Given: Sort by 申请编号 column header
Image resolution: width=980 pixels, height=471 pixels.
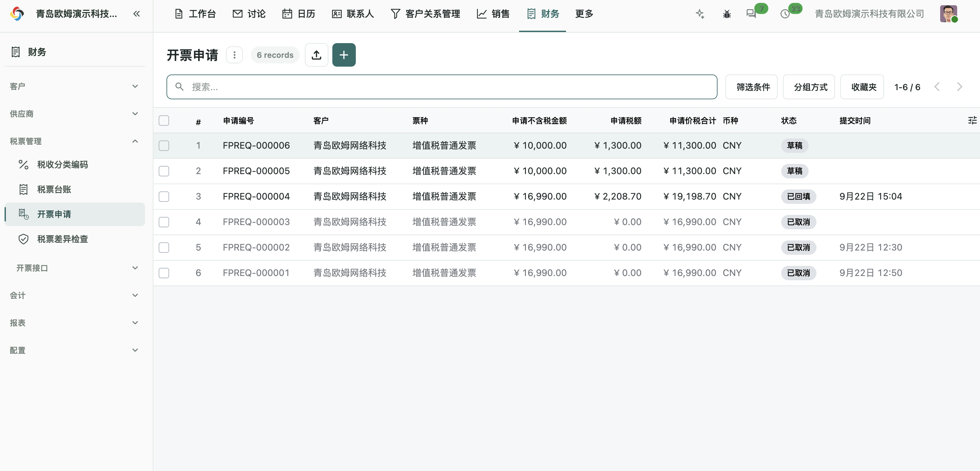Looking at the screenshot, I should tap(239, 121).
